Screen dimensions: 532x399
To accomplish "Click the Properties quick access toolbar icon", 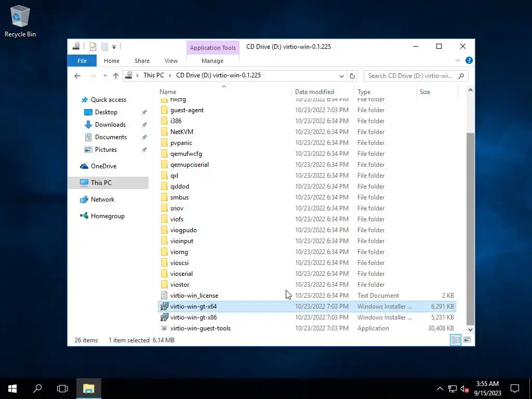I will pos(93,47).
